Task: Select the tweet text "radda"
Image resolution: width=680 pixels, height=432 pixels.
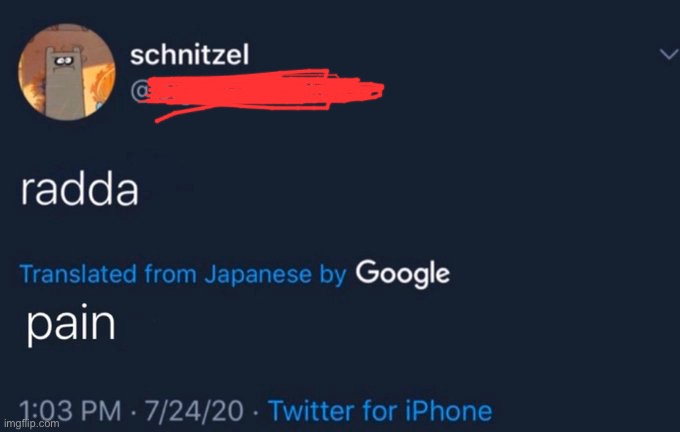Action: tap(79, 190)
